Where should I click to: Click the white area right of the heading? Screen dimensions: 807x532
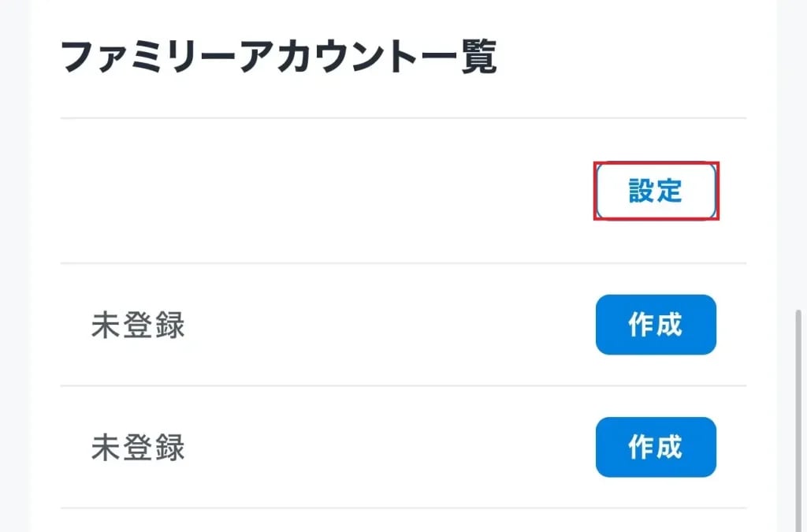(623, 58)
